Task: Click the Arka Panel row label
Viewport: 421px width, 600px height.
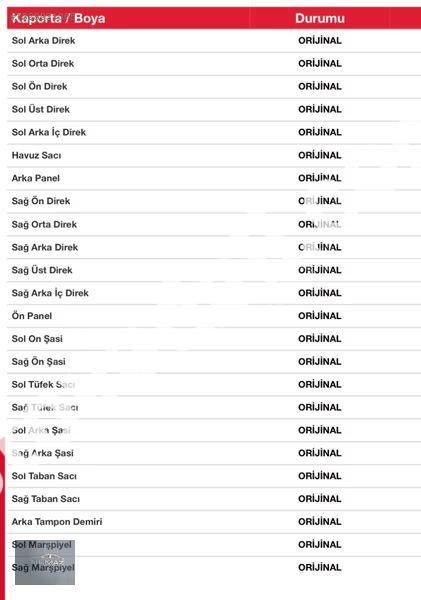Action: click(x=36, y=178)
